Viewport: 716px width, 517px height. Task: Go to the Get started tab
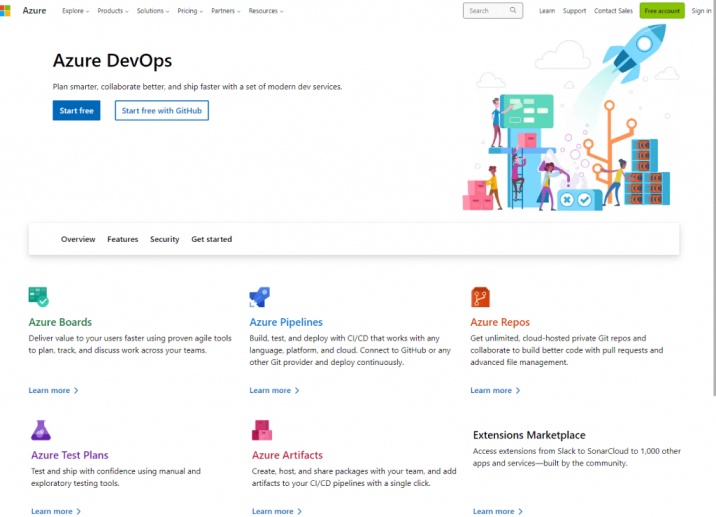click(x=211, y=239)
